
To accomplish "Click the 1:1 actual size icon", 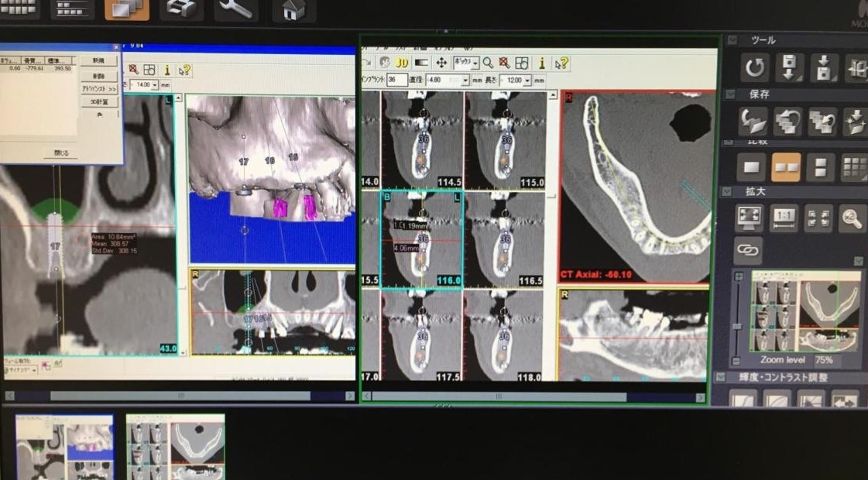I will pyautogui.click(x=784, y=218).
